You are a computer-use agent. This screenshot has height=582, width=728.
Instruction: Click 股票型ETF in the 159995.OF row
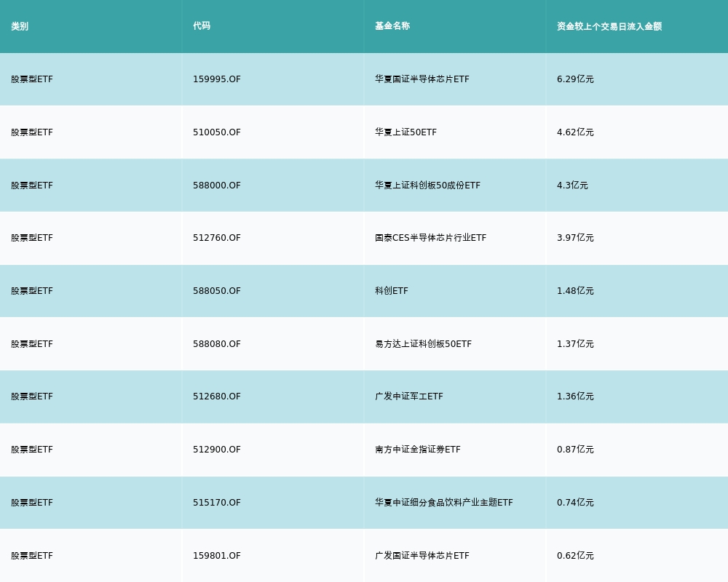pos(32,79)
